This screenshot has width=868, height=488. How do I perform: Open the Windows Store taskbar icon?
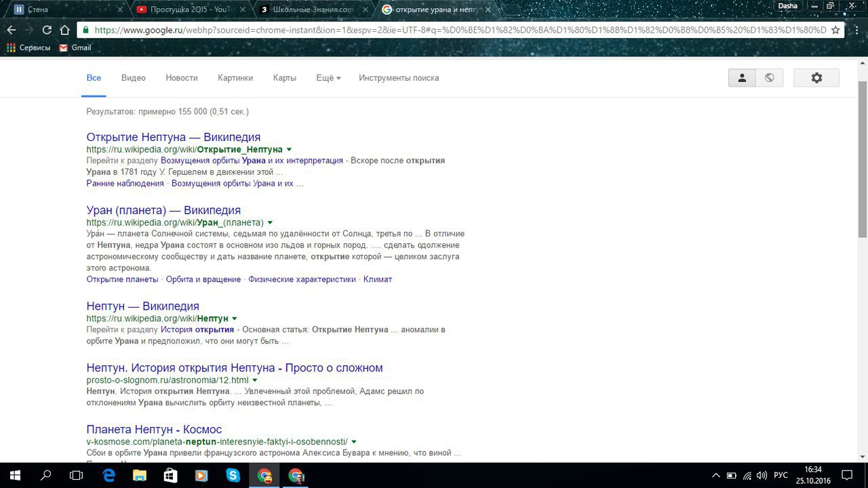171,475
